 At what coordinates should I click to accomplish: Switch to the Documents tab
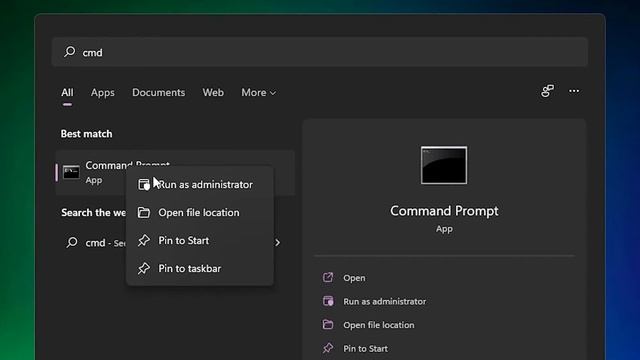click(x=158, y=93)
